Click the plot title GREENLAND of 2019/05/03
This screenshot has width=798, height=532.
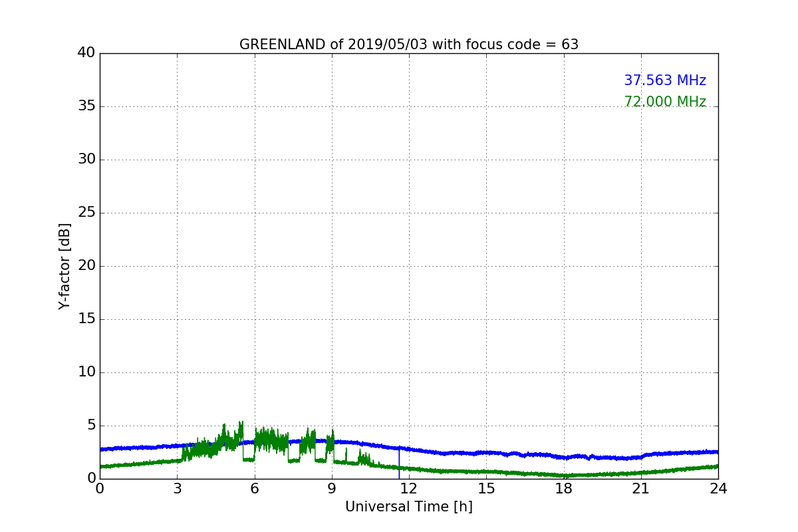click(x=409, y=45)
